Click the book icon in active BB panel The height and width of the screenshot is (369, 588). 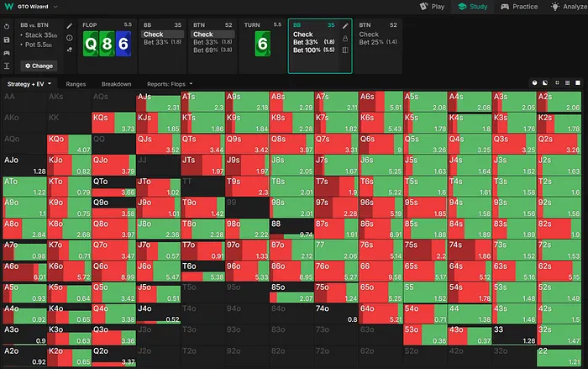pyautogui.click(x=345, y=50)
